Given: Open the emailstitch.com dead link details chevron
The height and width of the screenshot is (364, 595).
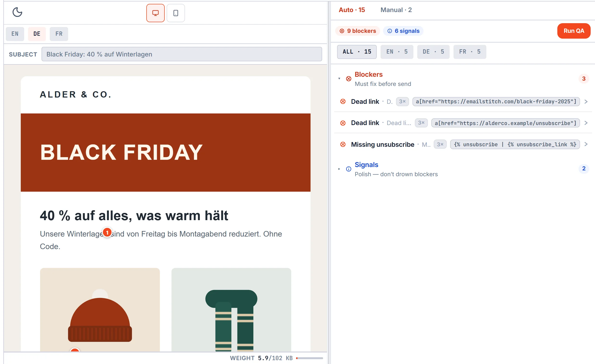Looking at the screenshot, I should pyautogui.click(x=586, y=102).
